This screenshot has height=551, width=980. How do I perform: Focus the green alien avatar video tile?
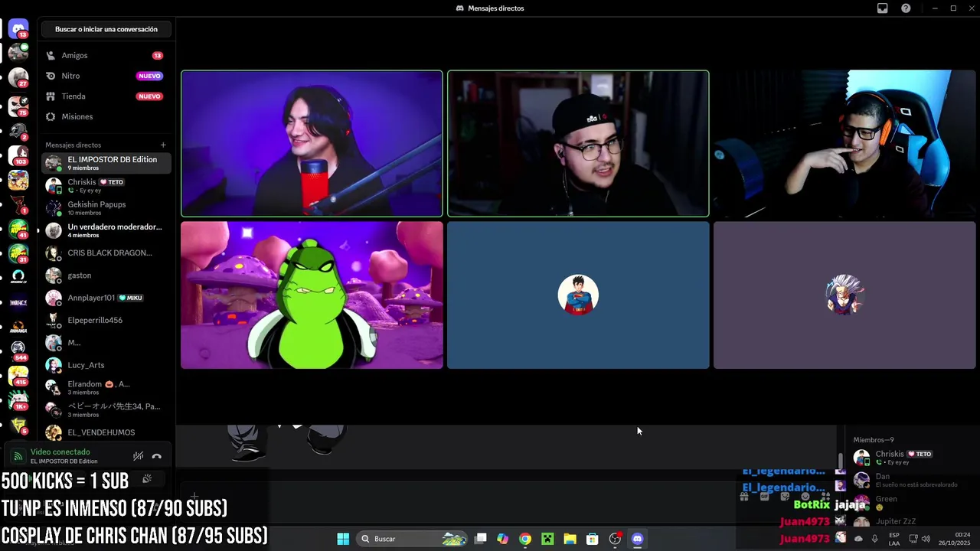pyautogui.click(x=312, y=295)
